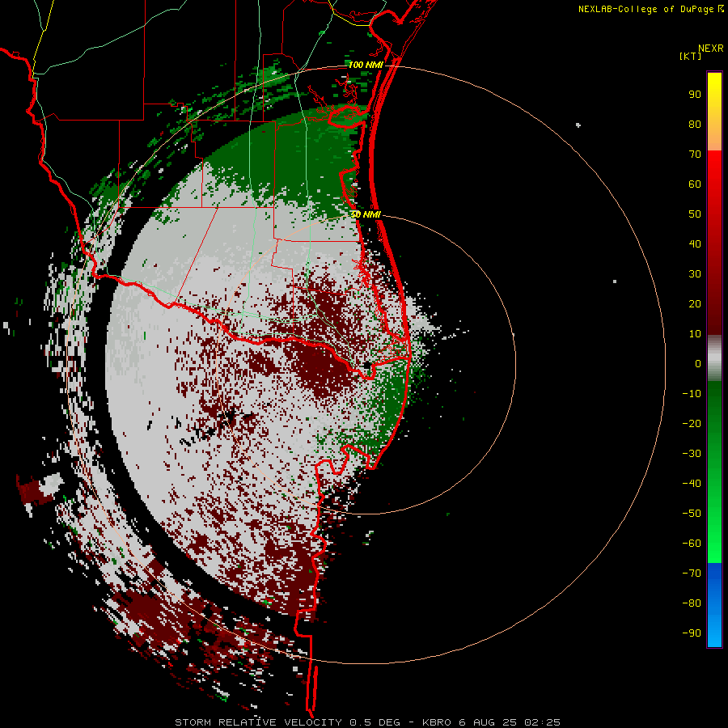Click the -10 value on velocity scale
This screenshot has height=728, width=728.
point(692,394)
